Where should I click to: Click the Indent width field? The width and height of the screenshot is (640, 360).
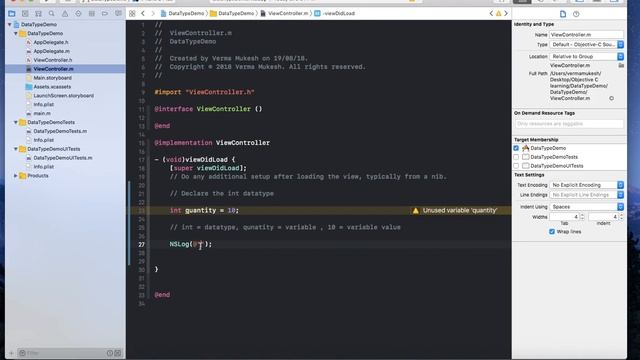pyautogui.click(x=604, y=217)
